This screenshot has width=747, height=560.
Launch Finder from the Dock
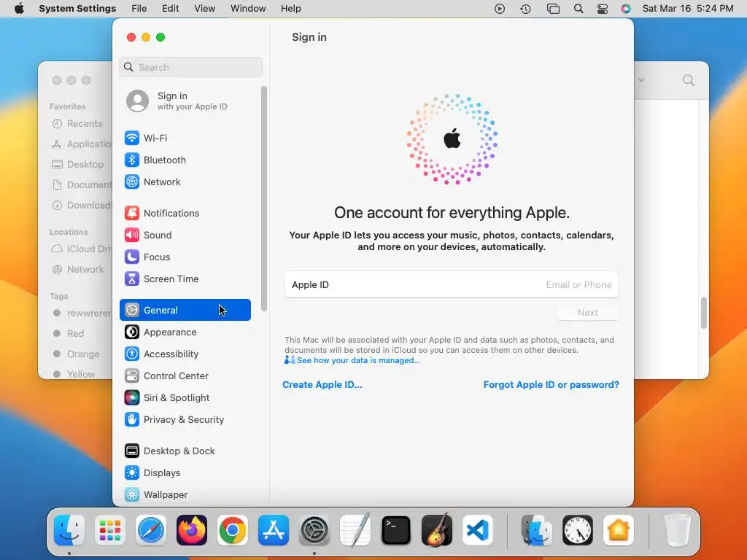[x=69, y=530]
